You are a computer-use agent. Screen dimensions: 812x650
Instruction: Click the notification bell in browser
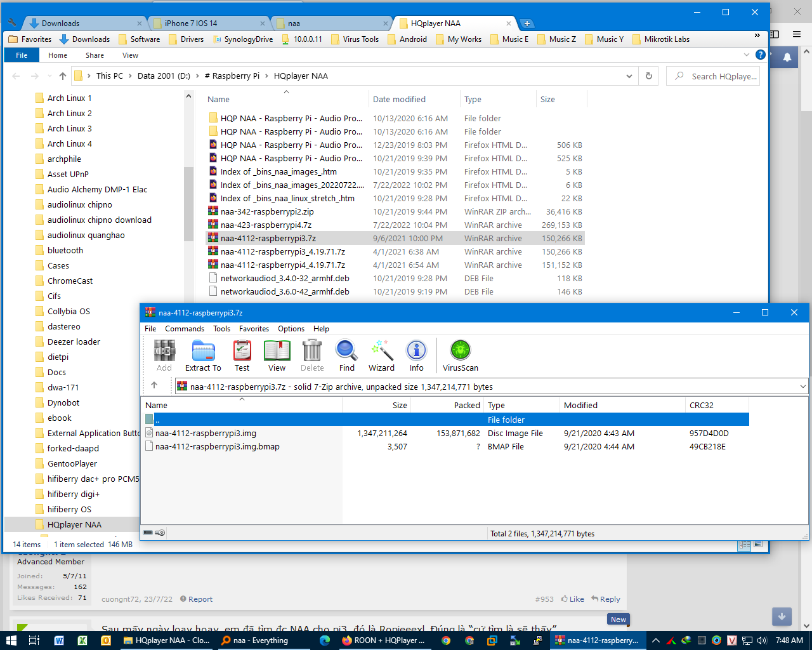(x=787, y=57)
